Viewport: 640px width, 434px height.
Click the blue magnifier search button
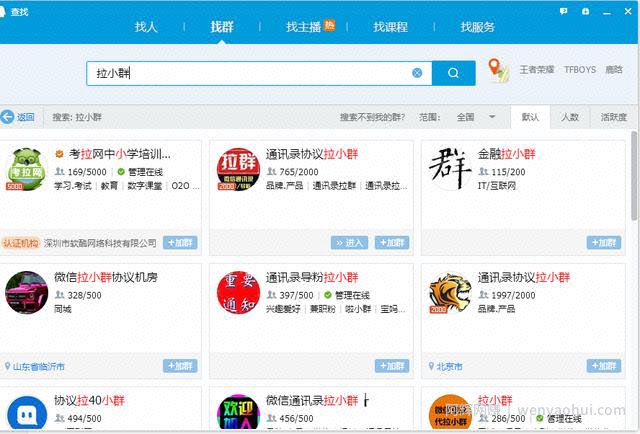[453, 73]
